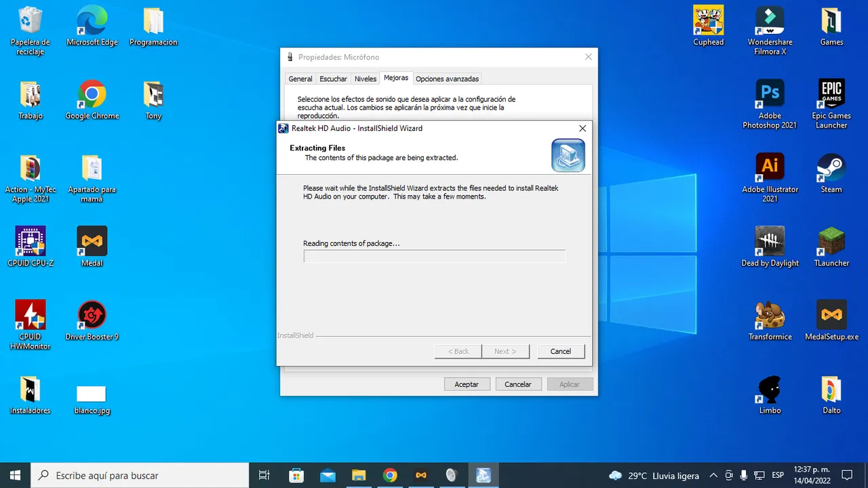Close the InstallShield Wizard window

click(x=583, y=128)
